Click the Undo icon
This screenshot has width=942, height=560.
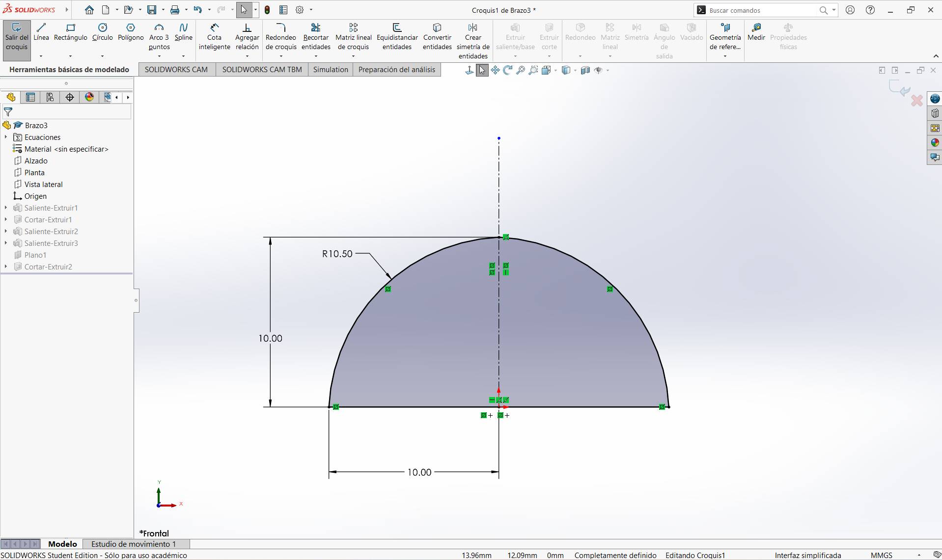(197, 10)
